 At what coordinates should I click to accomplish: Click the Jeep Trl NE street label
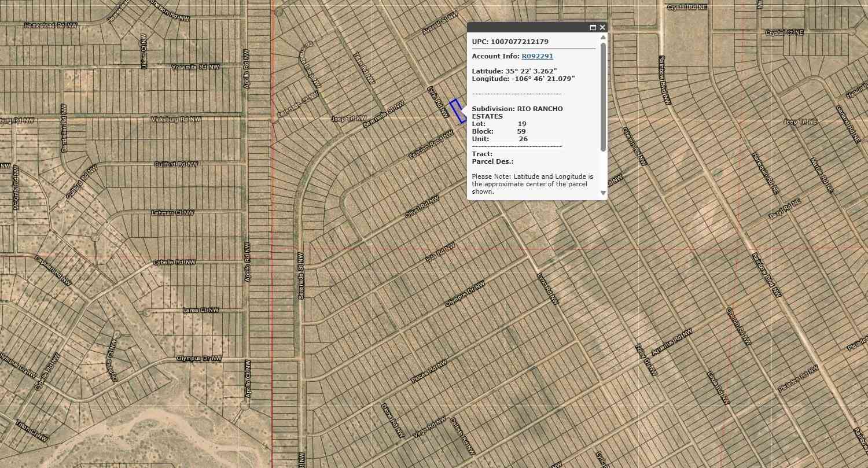[x=800, y=122]
